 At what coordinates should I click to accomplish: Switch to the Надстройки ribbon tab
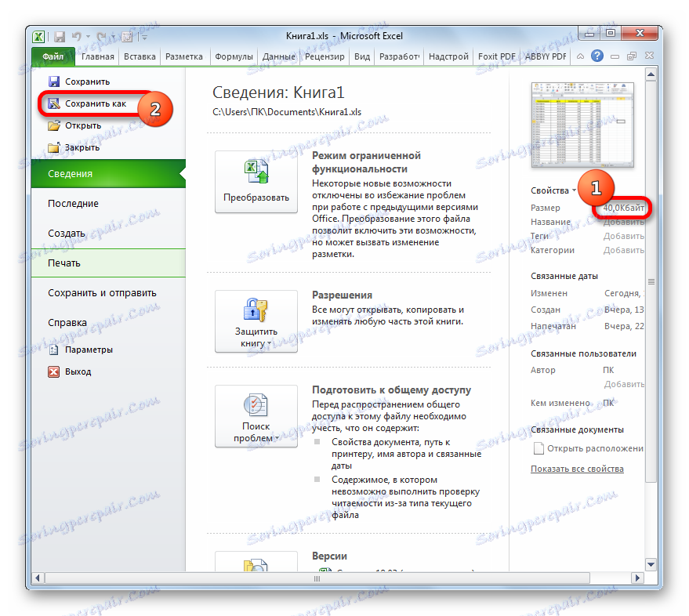(448, 56)
